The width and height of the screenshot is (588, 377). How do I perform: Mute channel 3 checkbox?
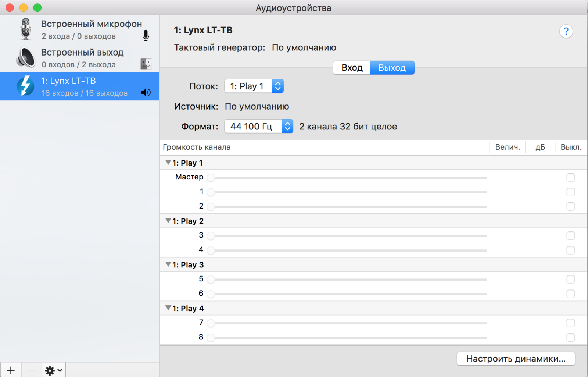point(570,235)
